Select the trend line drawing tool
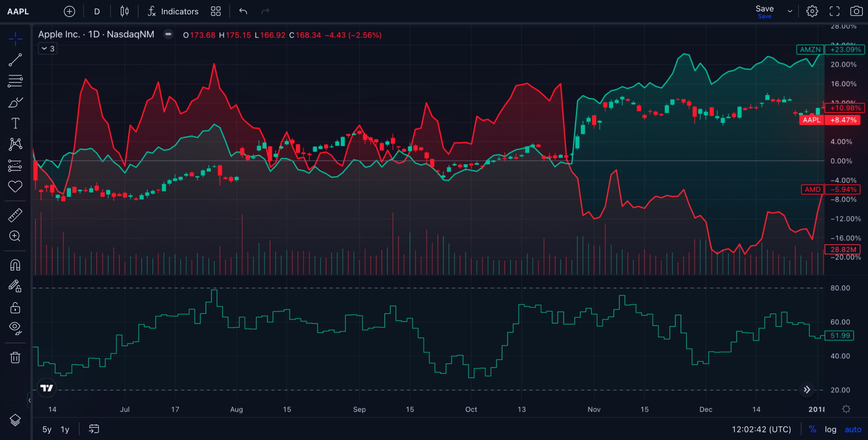 tap(15, 60)
